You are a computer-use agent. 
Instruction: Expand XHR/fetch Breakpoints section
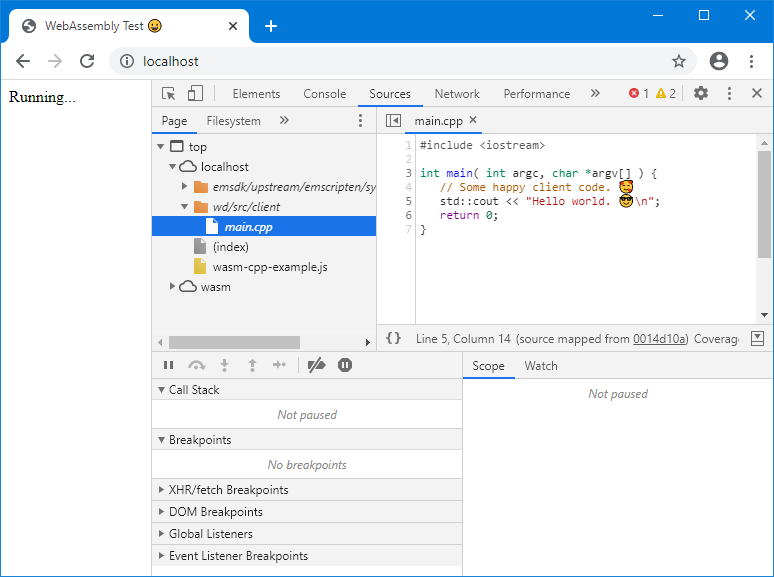pyautogui.click(x=161, y=490)
